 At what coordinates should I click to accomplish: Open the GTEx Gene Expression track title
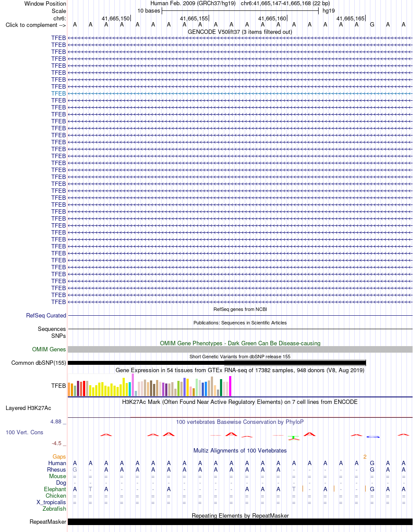click(x=240, y=370)
